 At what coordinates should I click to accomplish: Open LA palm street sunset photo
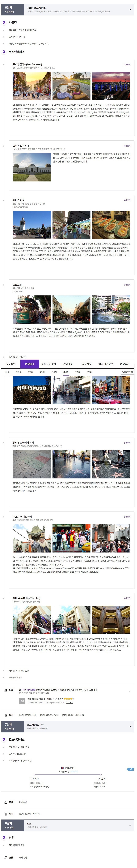point(32,86)
